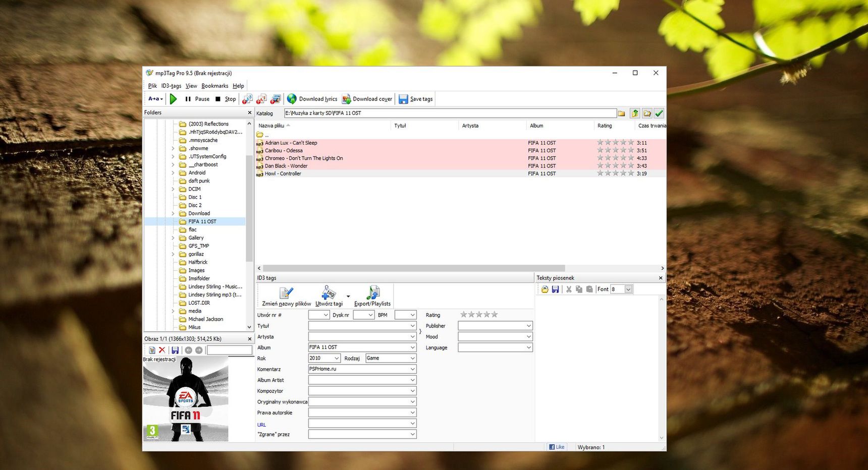868x470 pixels.
Task: Close the Obraz cover image panel
Action: 249,339
